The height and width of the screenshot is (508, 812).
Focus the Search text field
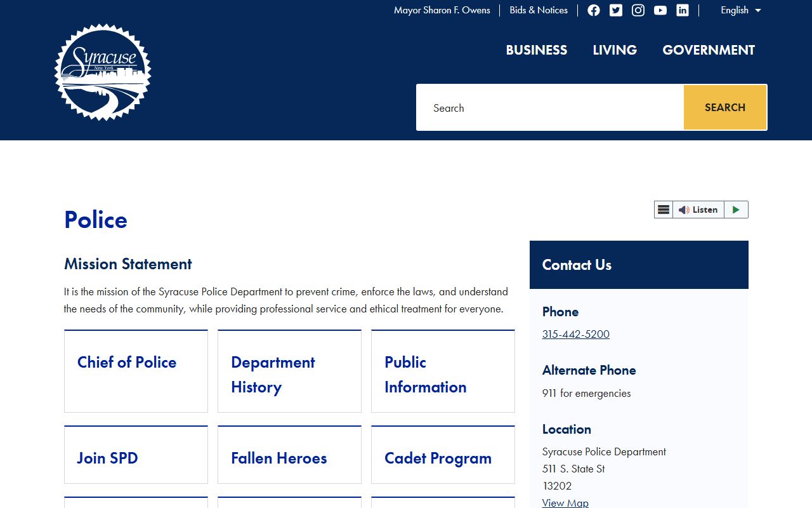click(549, 108)
